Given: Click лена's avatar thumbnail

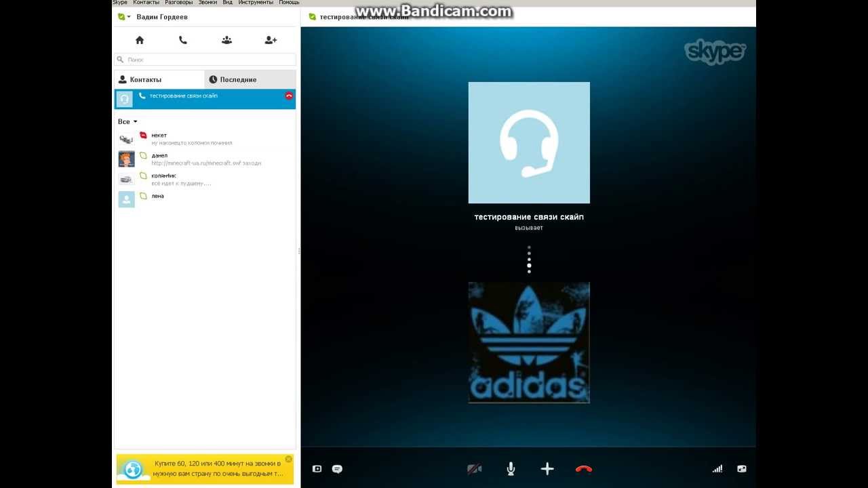Looking at the screenshot, I should pos(126,199).
